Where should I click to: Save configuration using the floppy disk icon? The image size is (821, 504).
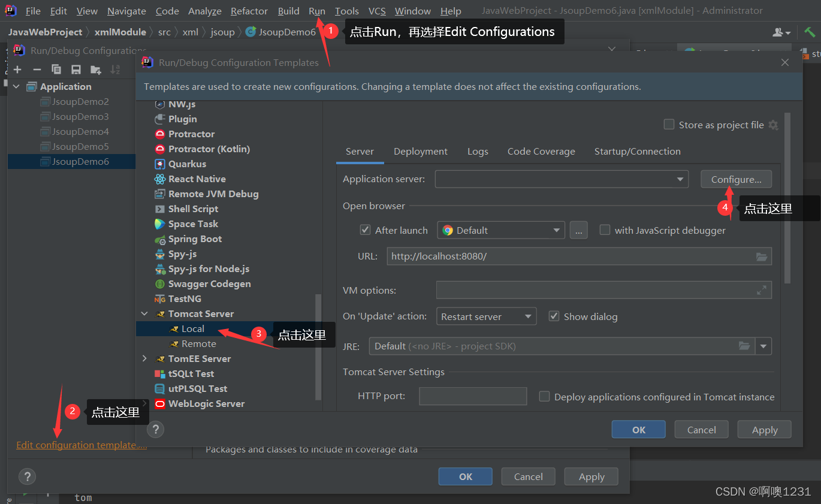click(76, 70)
